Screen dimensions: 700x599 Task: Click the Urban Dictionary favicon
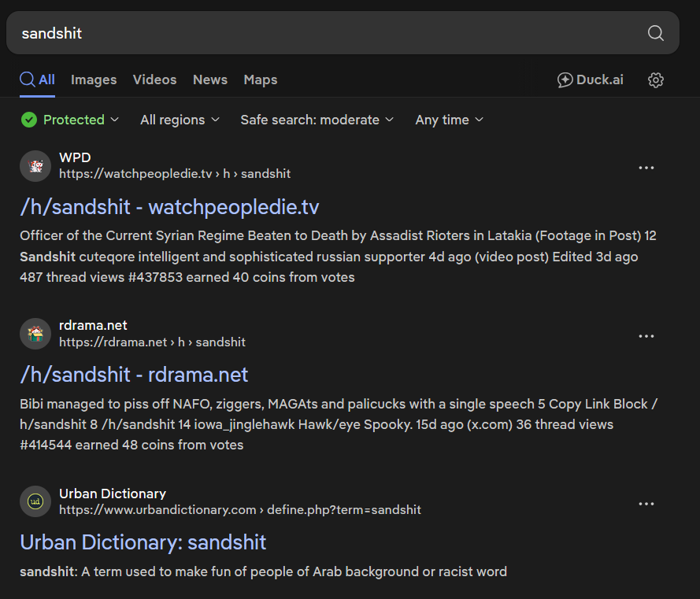(35, 502)
